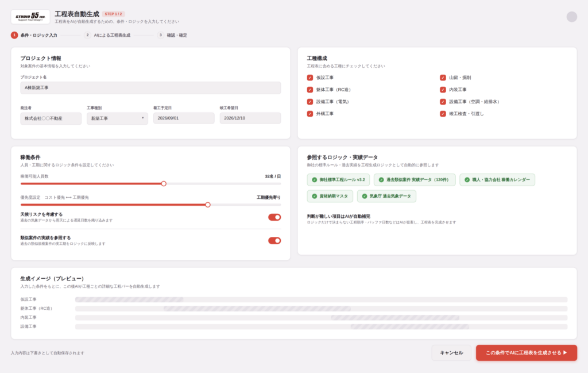588x373 pixels.
Task: Click the check icon on 御社標準工程ルール v3.2 chip
Action: pyautogui.click(x=314, y=180)
